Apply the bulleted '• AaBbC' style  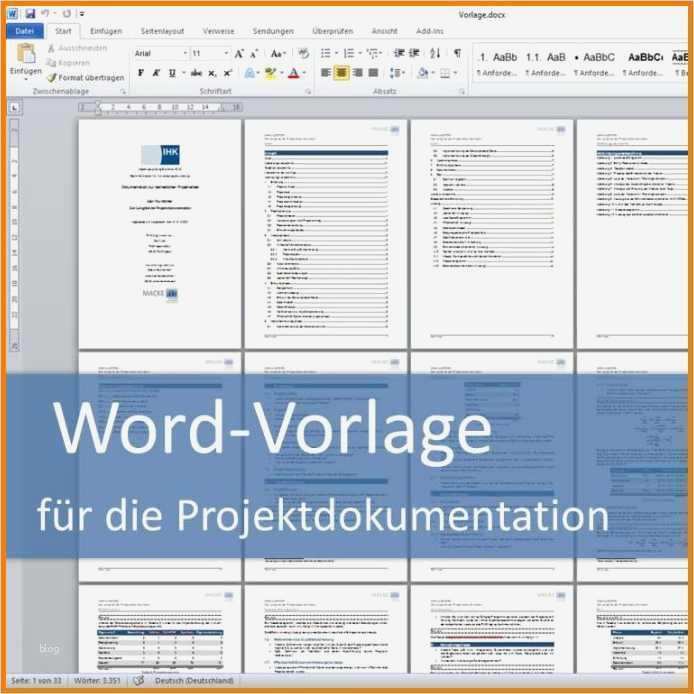coord(594,64)
